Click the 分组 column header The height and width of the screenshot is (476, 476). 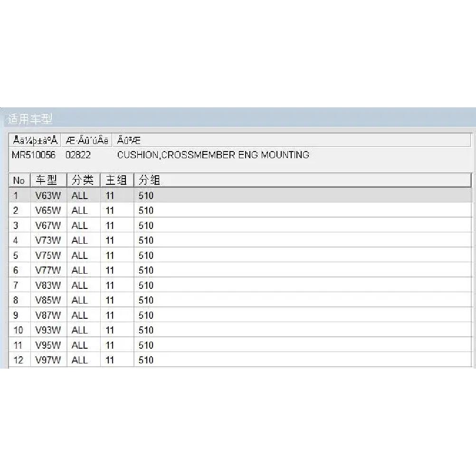point(303,181)
